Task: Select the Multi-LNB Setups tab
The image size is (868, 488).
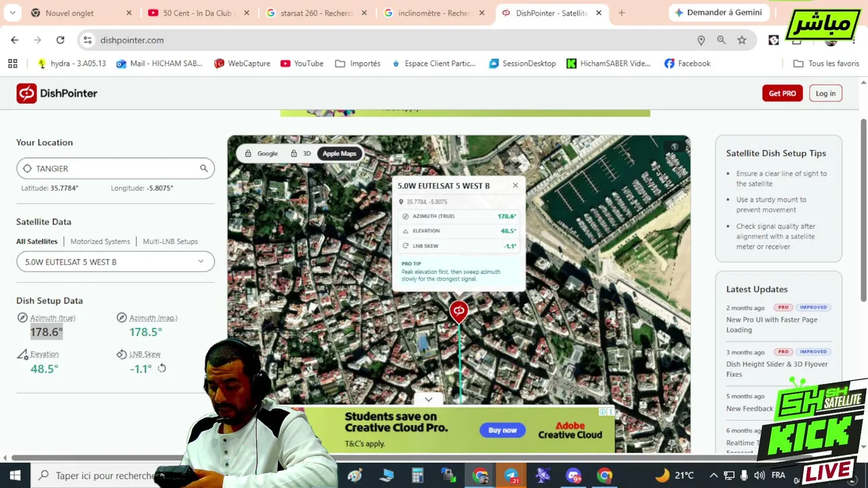Action: tap(170, 241)
